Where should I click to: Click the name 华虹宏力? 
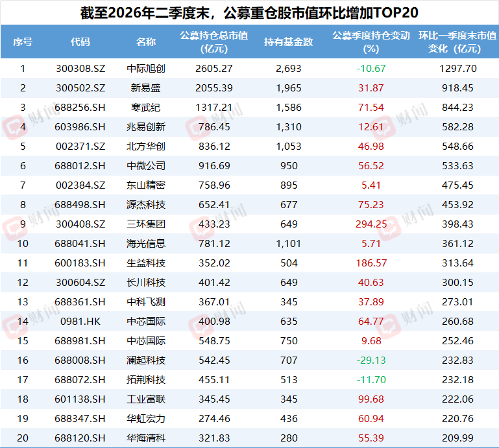146,418
